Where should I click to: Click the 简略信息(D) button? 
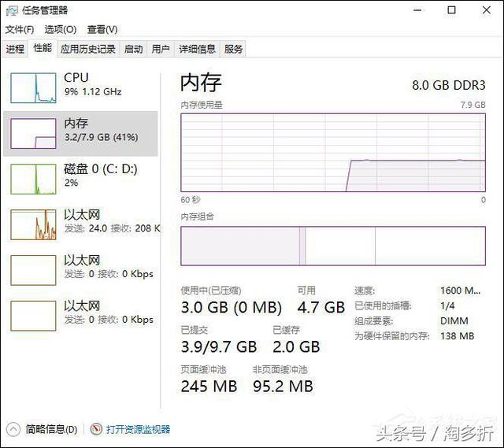[x=51, y=429]
